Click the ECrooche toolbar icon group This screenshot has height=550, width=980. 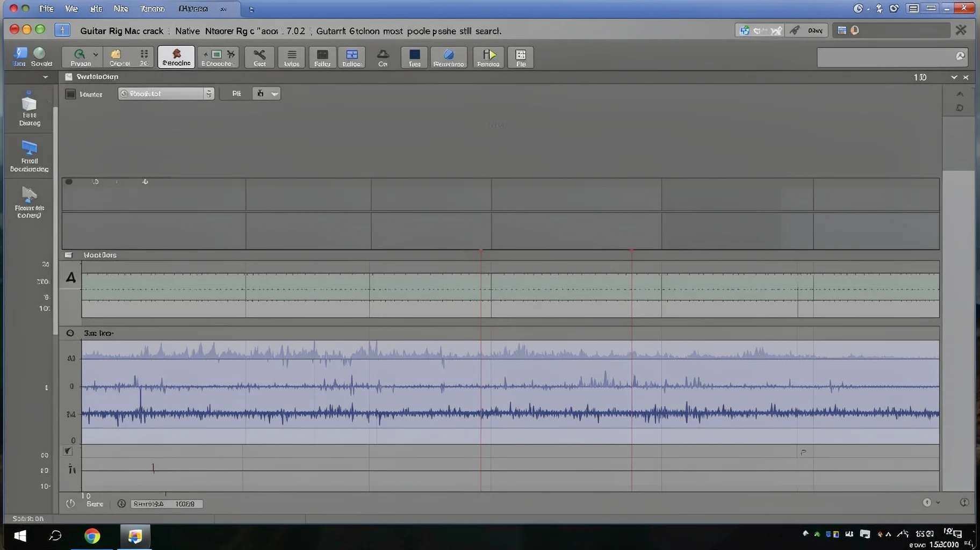tap(218, 57)
